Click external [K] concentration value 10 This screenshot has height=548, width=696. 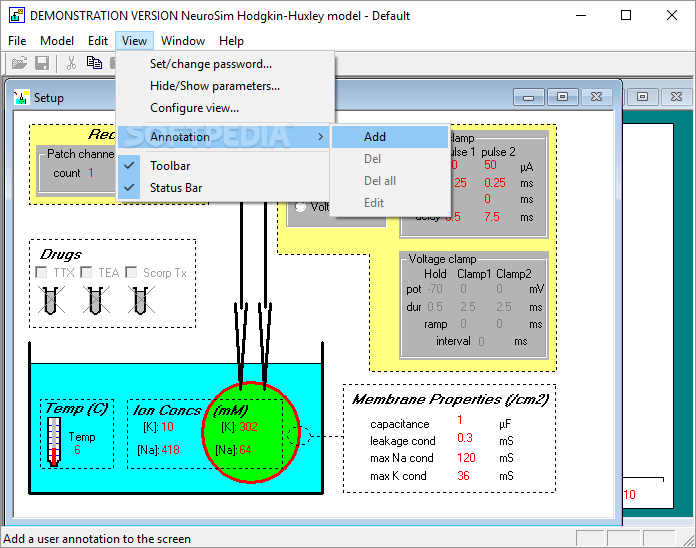point(167,427)
